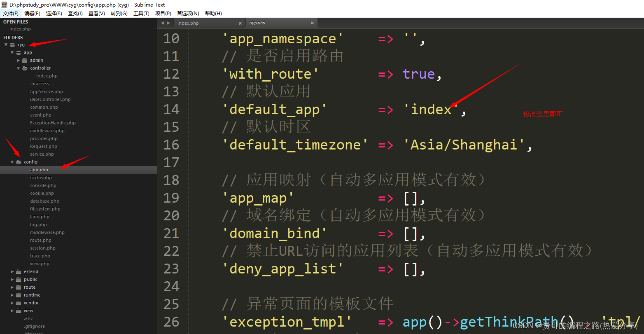Screen dimensions: 644x334
Task: Click the extend folder icon
Action: (19, 272)
